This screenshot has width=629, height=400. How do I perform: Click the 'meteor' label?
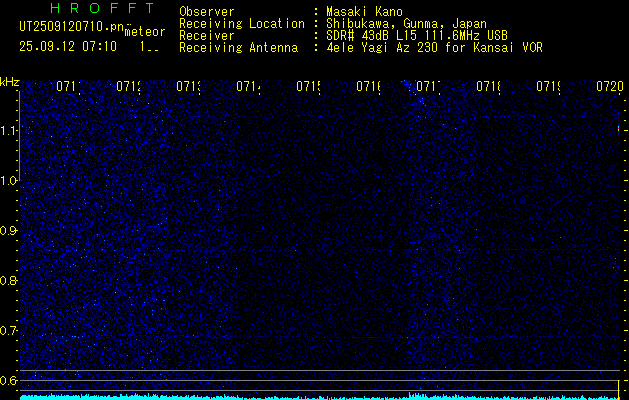(x=145, y=32)
